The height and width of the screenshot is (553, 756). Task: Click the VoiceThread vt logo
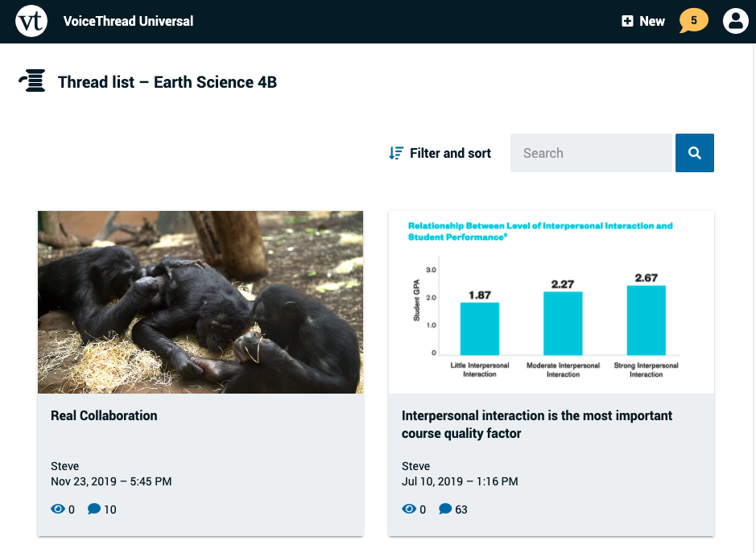pyautogui.click(x=31, y=22)
